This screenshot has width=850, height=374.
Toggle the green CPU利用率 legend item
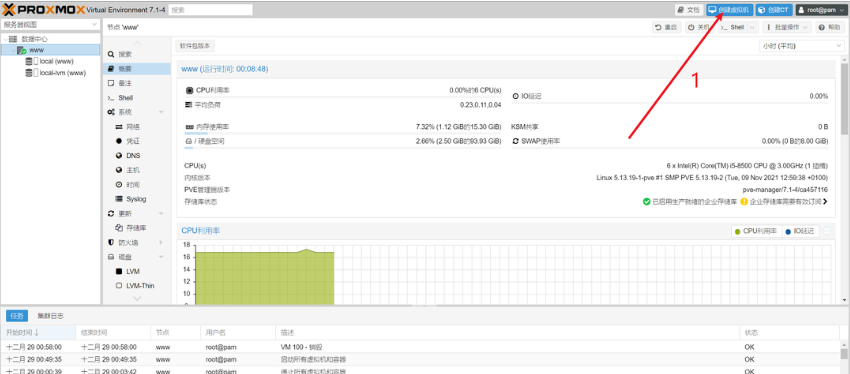(x=756, y=231)
